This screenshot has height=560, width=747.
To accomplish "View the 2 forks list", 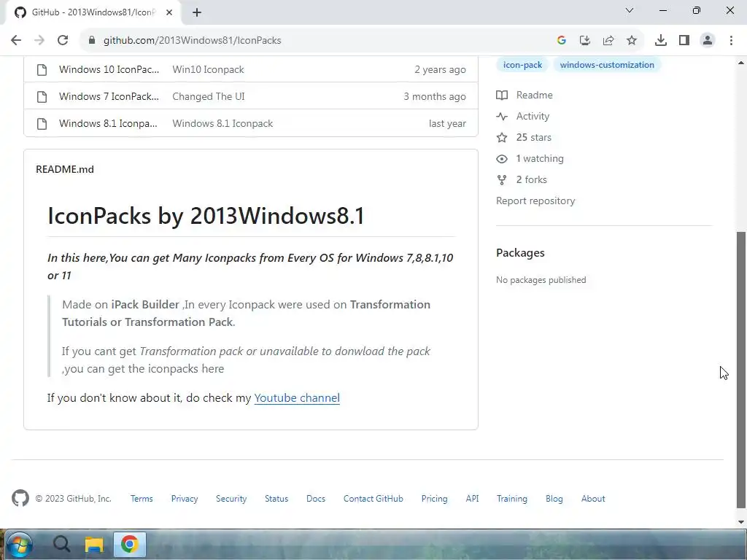I will (x=532, y=180).
